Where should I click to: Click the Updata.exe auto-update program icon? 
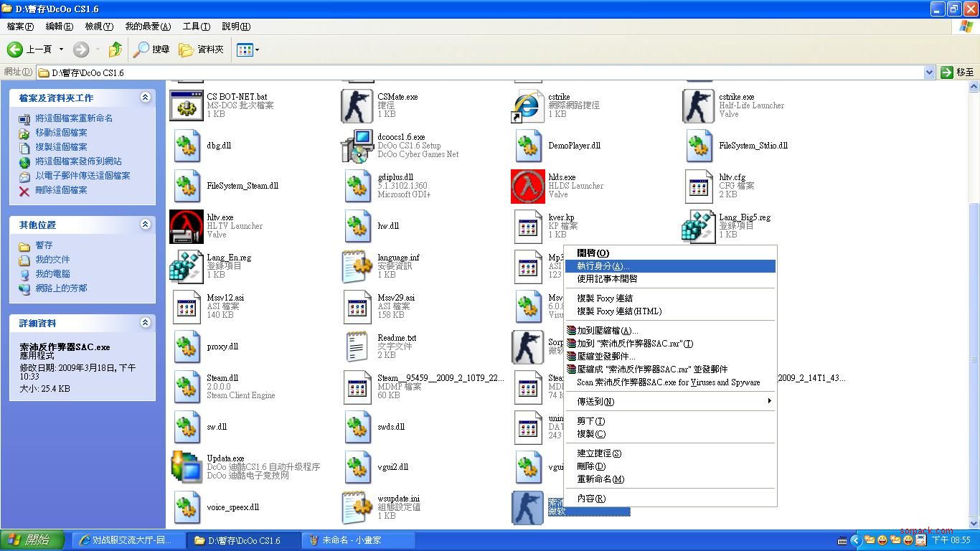click(x=187, y=467)
